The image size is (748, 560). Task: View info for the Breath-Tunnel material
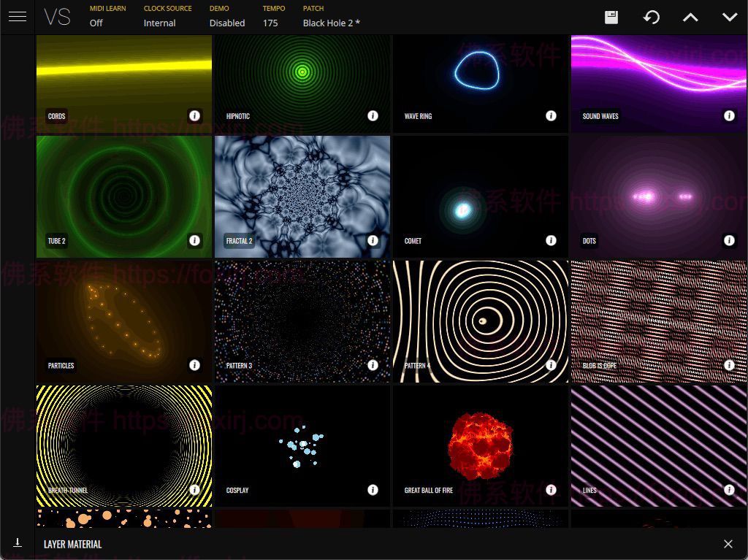coord(195,489)
